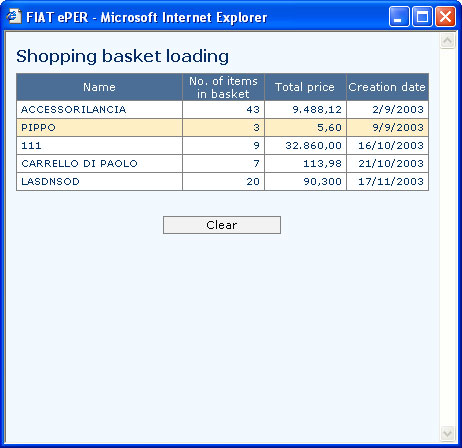Click the Name column header
Screen dimensions: 462x448
(99, 87)
